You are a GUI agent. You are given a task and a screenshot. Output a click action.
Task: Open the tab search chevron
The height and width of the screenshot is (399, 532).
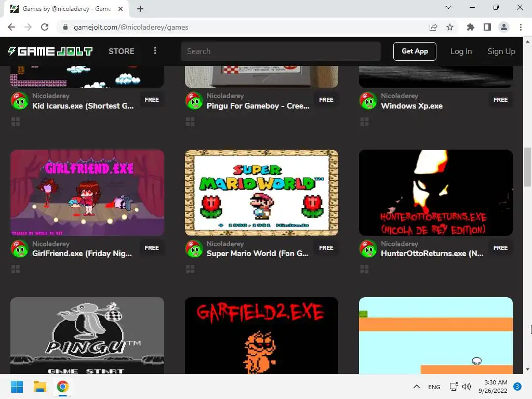(x=448, y=7)
